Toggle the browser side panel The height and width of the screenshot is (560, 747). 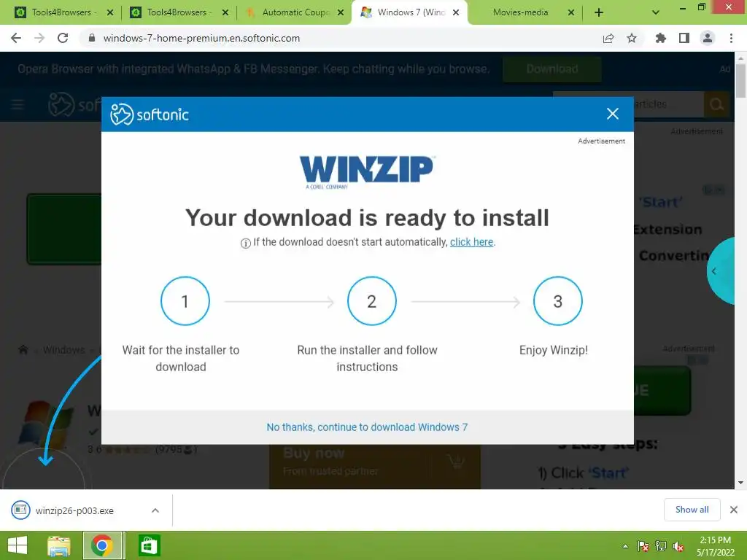(684, 38)
